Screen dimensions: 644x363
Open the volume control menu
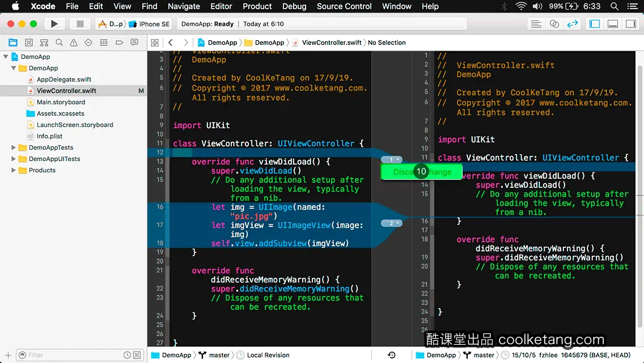[x=537, y=6]
